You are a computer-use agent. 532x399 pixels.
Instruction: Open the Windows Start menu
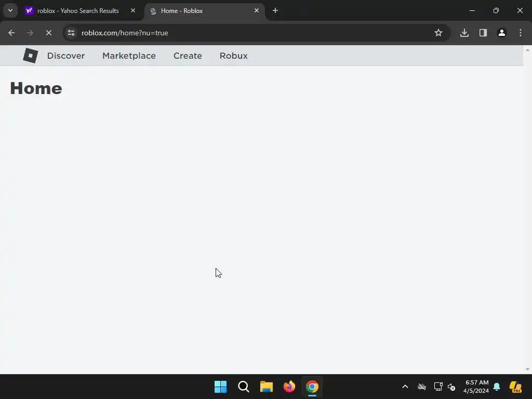click(220, 387)
